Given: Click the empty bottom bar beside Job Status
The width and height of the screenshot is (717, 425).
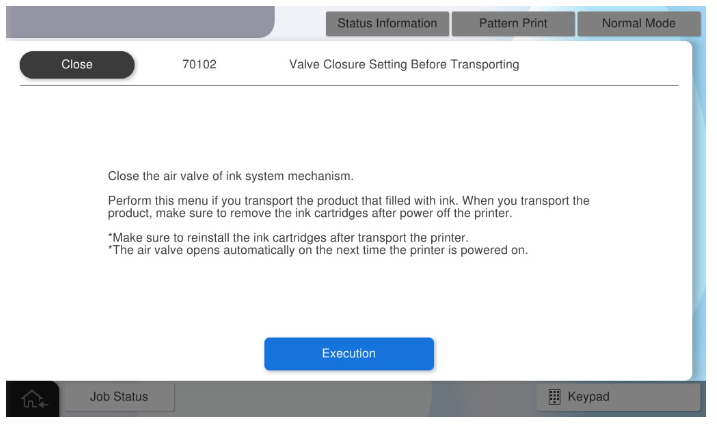Looking at the screenshot, I should [x=350, y=398].
